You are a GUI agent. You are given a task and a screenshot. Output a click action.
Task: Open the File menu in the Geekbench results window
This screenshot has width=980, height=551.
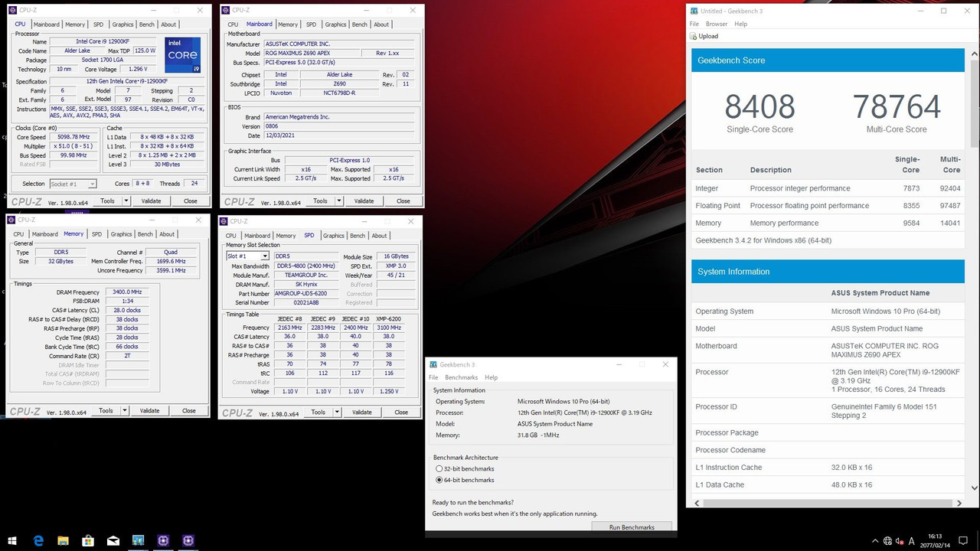coord(694,24)
